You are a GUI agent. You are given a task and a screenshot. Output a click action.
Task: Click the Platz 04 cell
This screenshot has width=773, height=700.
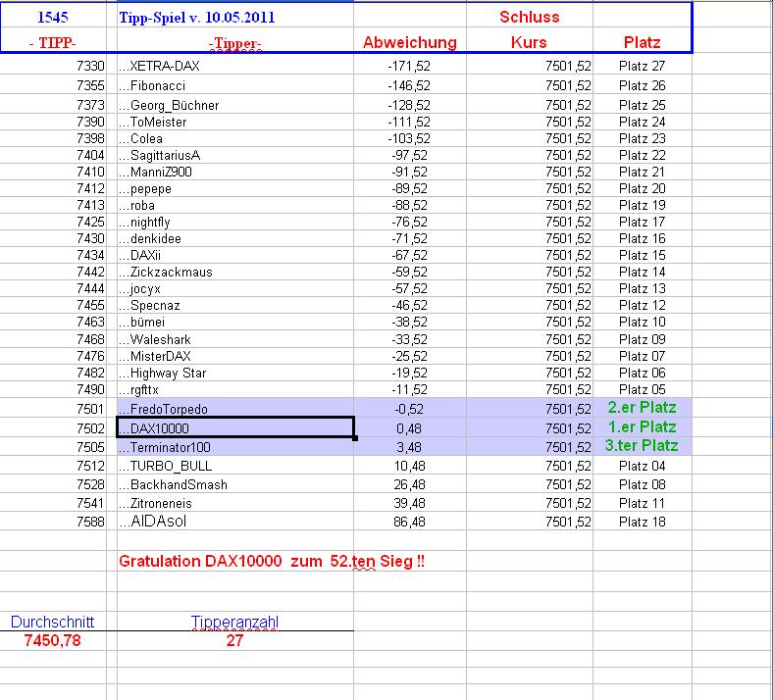point(643,466)
